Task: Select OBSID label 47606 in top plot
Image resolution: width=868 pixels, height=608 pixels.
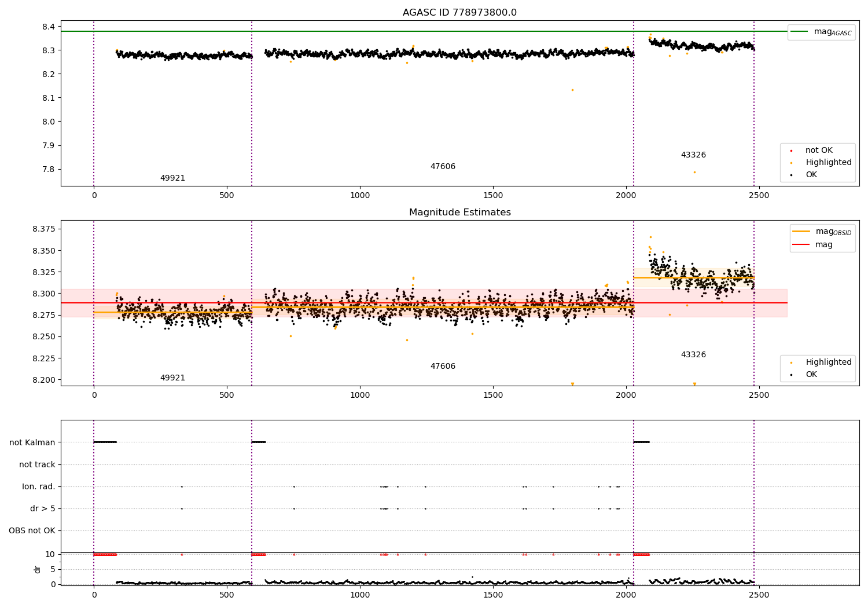Action: 443,167
